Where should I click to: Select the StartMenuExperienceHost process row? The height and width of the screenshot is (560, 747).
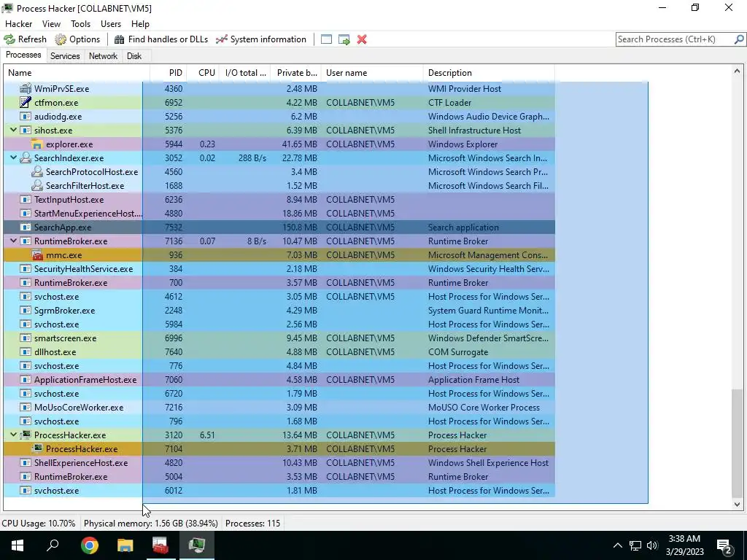pyautogui.click(x=279, y=214)
